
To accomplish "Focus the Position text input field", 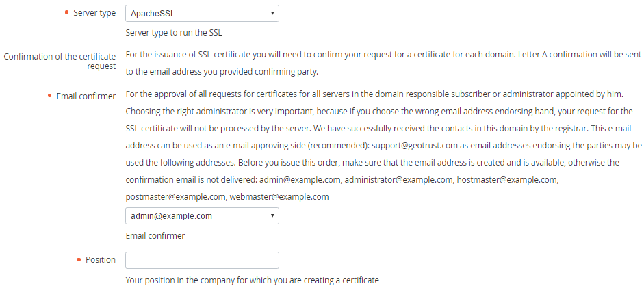I will pyautogui.click(x=202, y=260).
